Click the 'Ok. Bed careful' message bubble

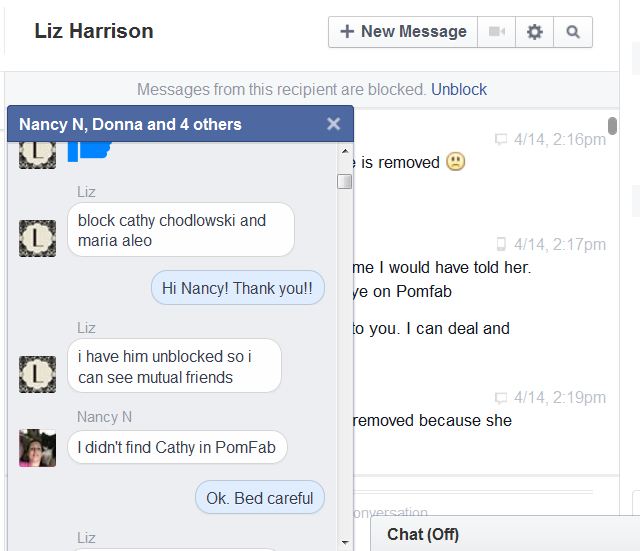coord(260,498)
